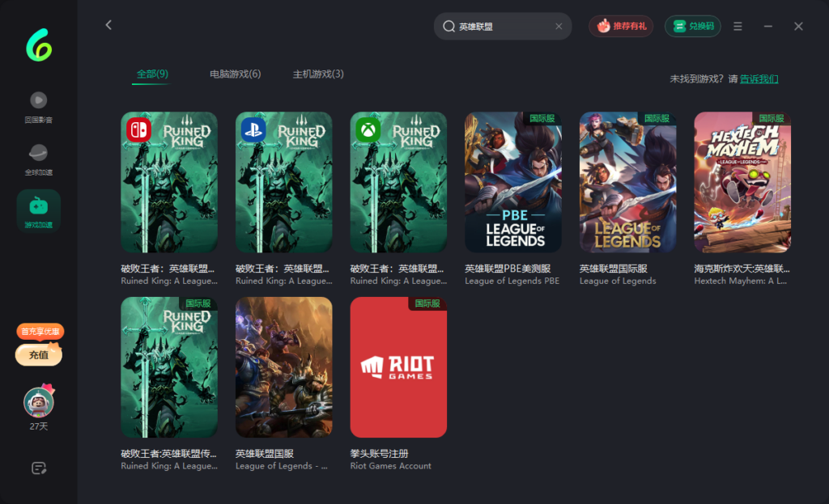This screenshot has height=504, width=829.
Task: Open 全球加速 in the sidebar
Action: pos(38,153)
